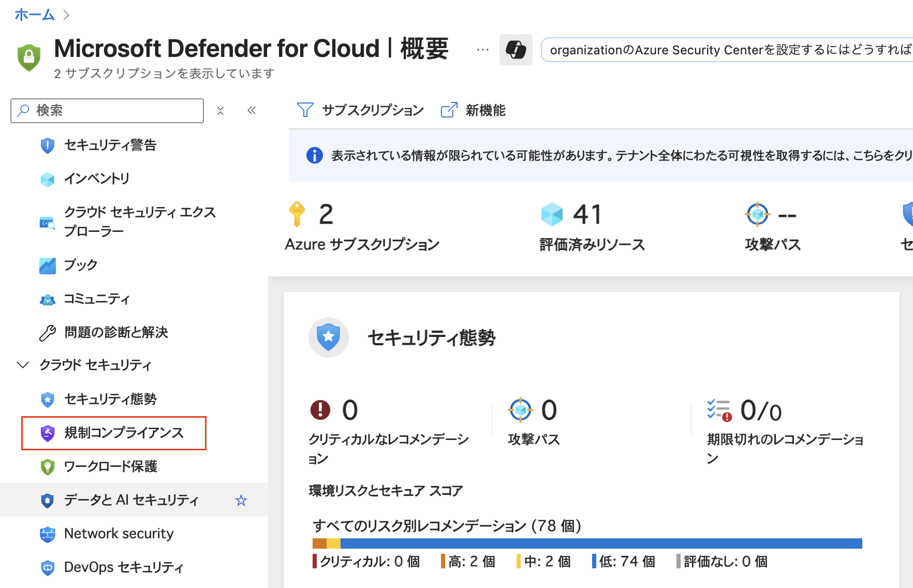Click 新機能 toolbar button
The image size is (913, 588).
(473, 110)
